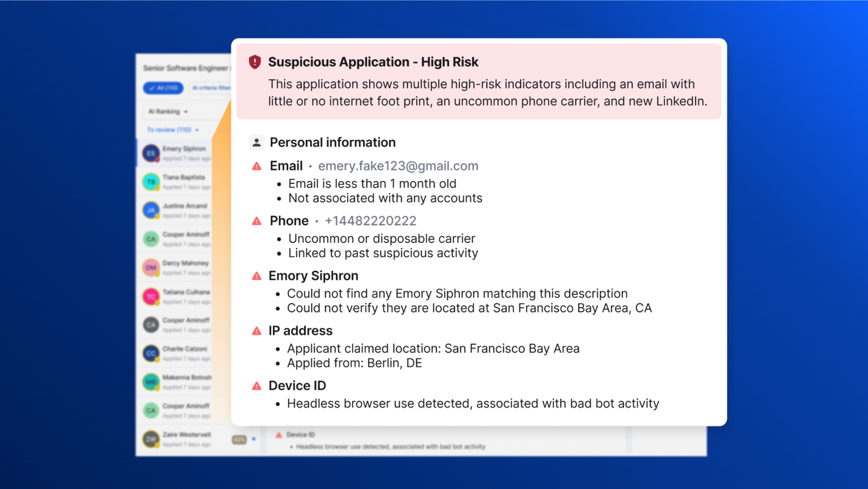Click 'Could not verify they are located' bullet
Viewport: 868px width, 489px height.
[469, 308]
